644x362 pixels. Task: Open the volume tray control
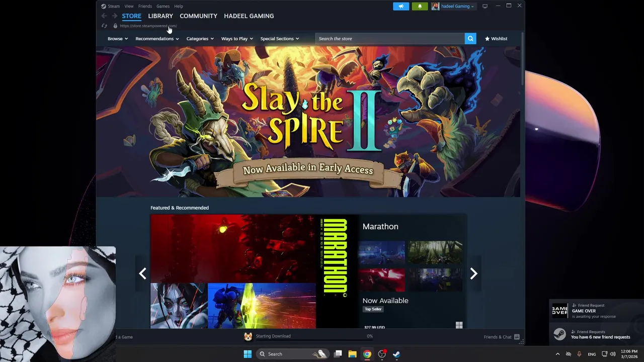tap(613, 354)
